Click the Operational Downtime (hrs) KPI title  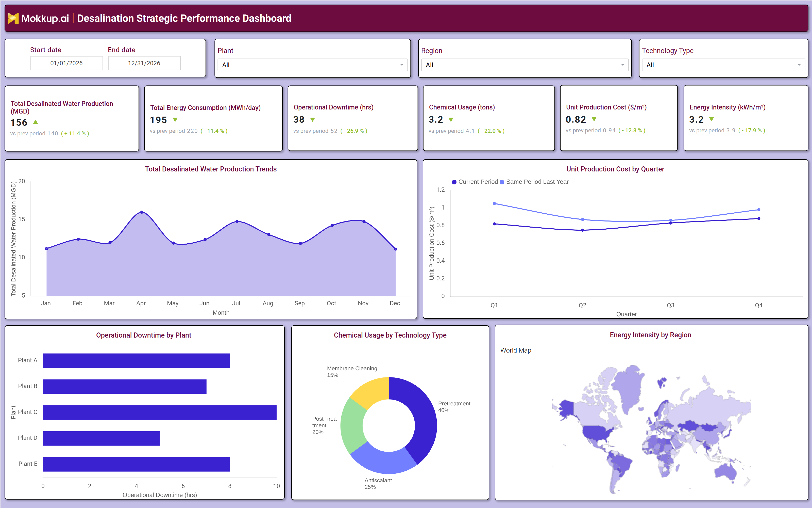point(333,107)
